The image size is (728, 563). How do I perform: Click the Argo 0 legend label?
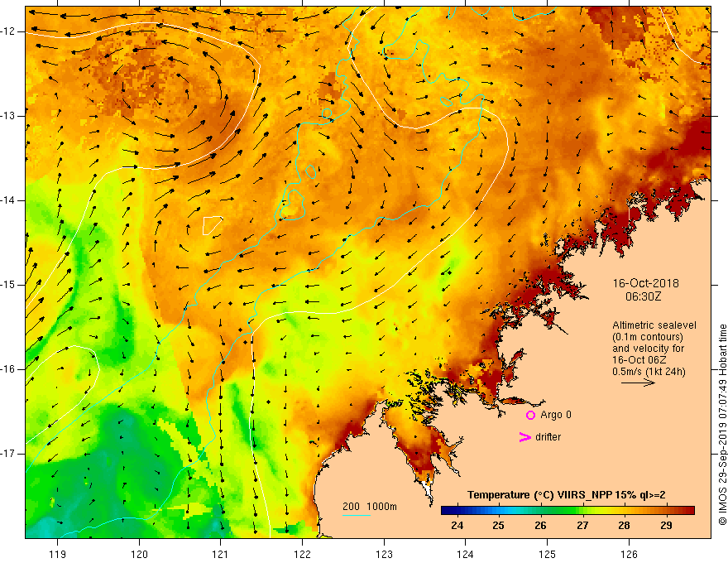coord(556,415)
